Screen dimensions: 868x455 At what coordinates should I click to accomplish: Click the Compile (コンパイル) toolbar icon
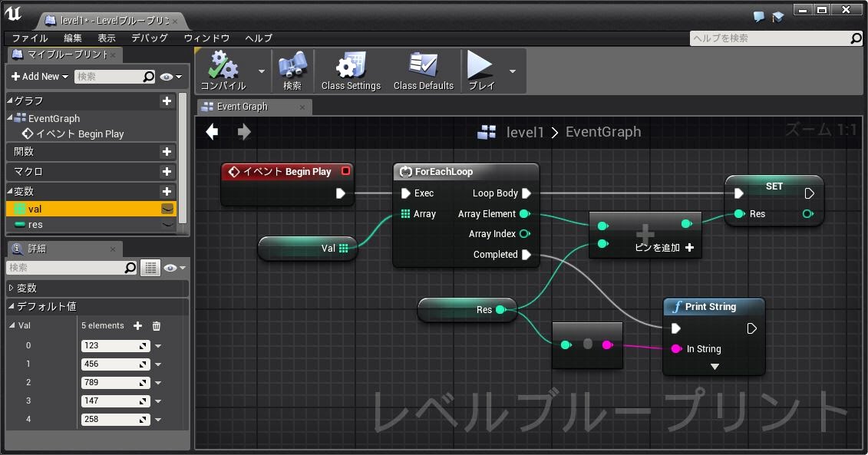coord(223,69)
